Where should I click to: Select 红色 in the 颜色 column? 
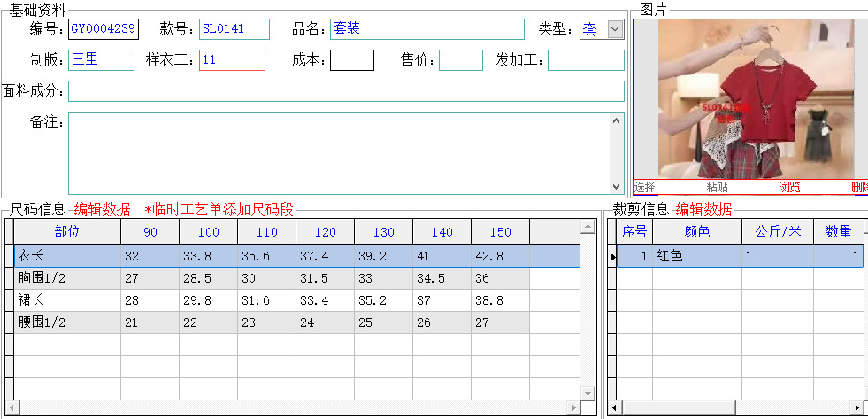(697, 256)
